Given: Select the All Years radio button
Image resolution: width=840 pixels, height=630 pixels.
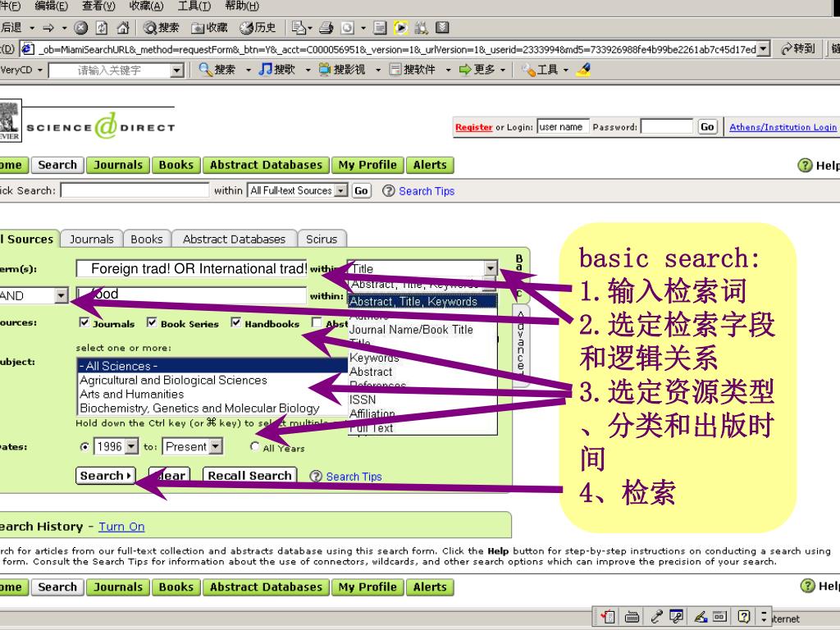Looking at the screenshot, I should [255, 446].
